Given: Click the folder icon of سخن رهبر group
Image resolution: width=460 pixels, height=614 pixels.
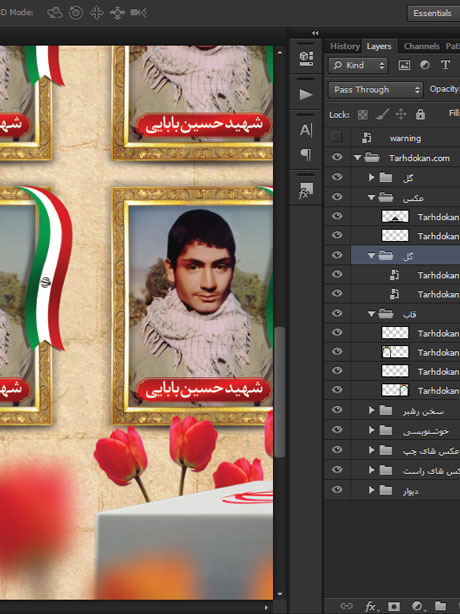Looking at the screenshot, I should coord(386,410).
